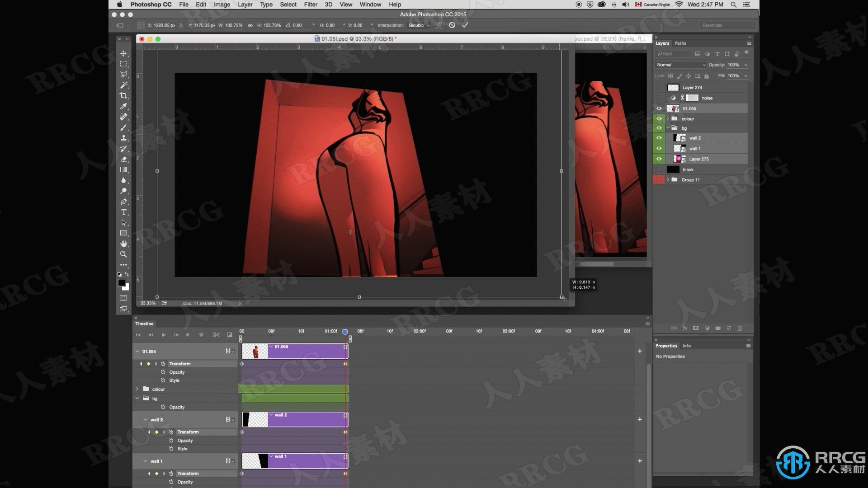Select the wall 2 clip in timeline

point(295,419)
